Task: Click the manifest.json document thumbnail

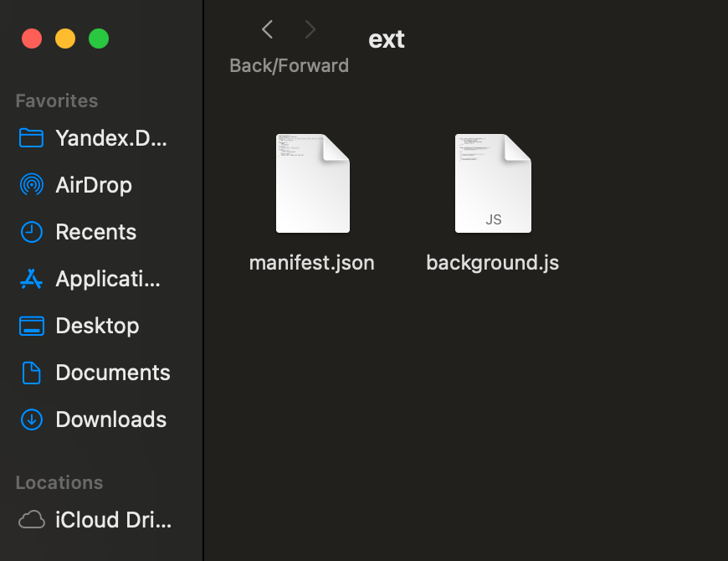Action: (312, 183)
